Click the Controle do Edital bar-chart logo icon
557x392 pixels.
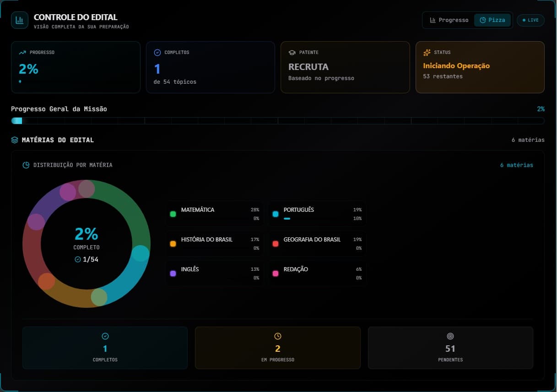pos(20,20)
